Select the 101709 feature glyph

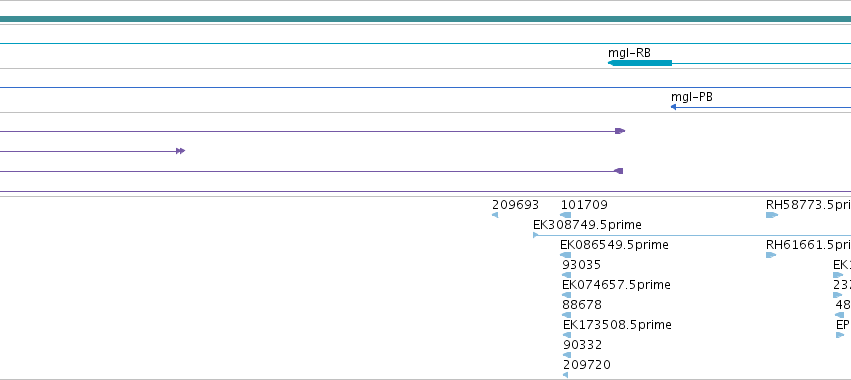(566, 215)
